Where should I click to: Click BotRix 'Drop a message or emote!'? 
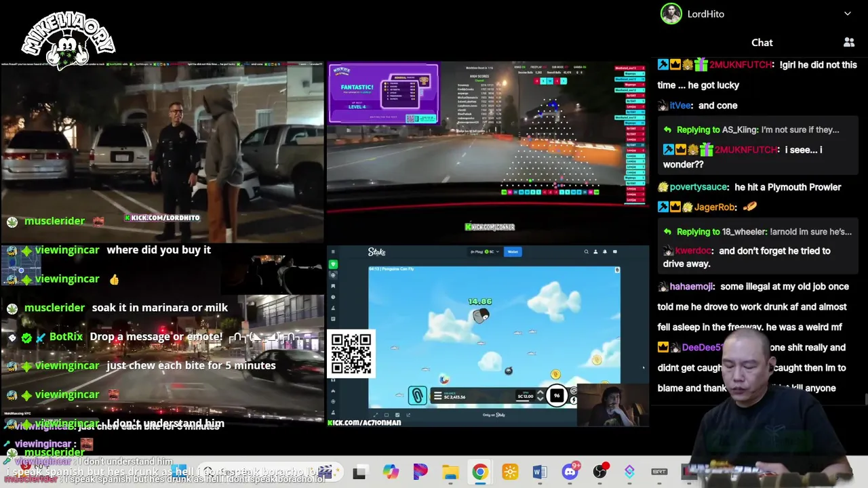156,337
